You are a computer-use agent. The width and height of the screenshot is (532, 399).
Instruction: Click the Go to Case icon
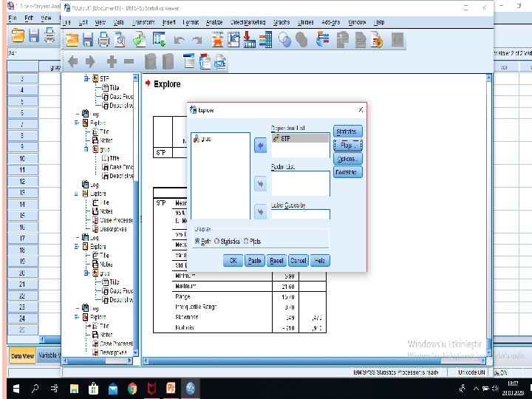233,39
